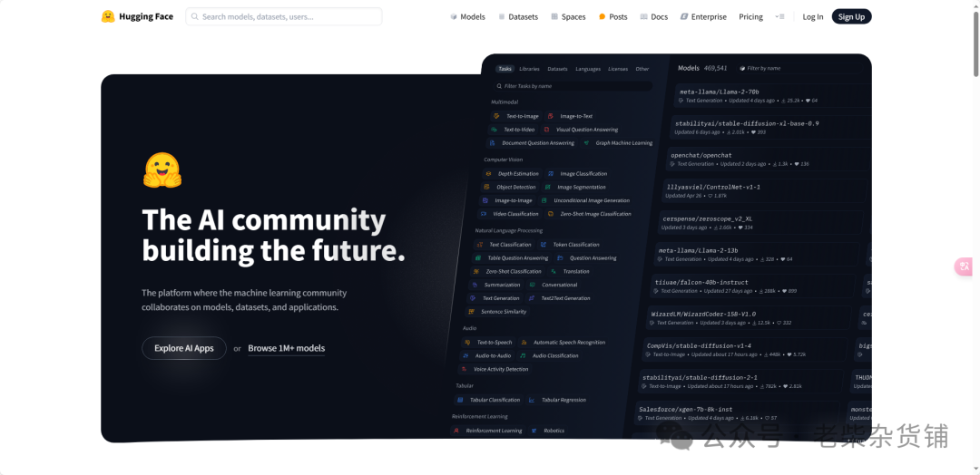Image resolution: width=980 pixels, height=475 pixels.
Task: Open the Datasets page from navigation
Action: click(518, 17)
